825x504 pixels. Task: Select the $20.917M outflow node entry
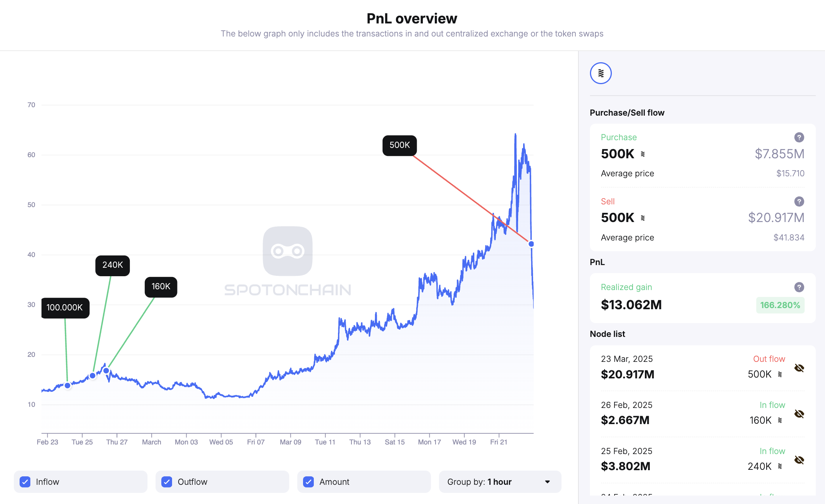coord(628,374)
